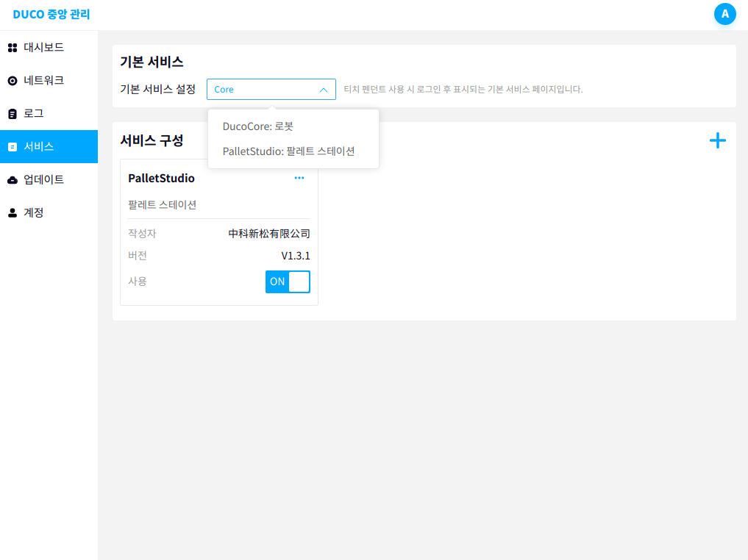Open PalletStudio card three-dot menu
The height and width of the screenshot is (560, 748).
pos(299,178)
